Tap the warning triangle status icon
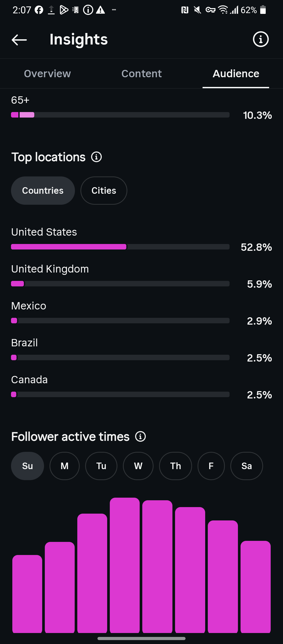 point(100,10)
